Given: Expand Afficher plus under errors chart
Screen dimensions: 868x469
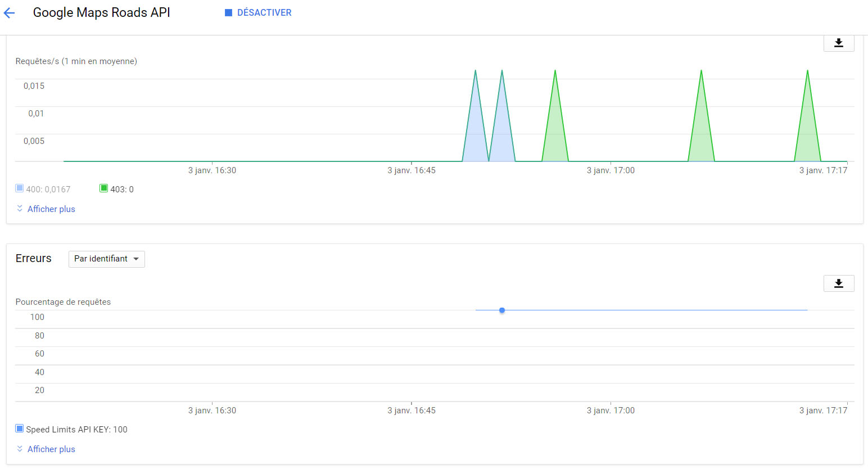Looking at the screenshot, I should tap(51, 449).
